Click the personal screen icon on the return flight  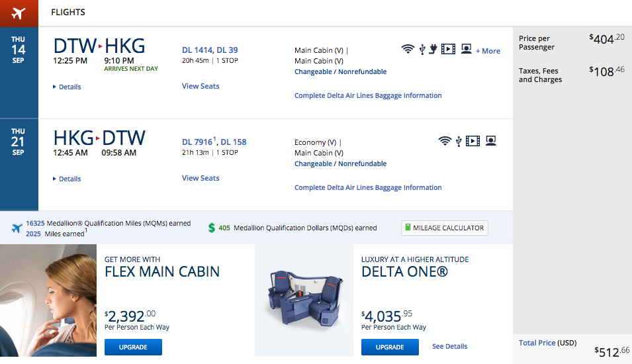click(x=490, y=141)
